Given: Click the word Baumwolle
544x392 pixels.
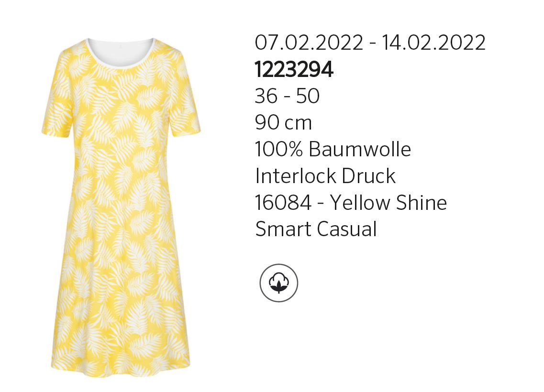Looking at the screenshot, I should point(360,149).
